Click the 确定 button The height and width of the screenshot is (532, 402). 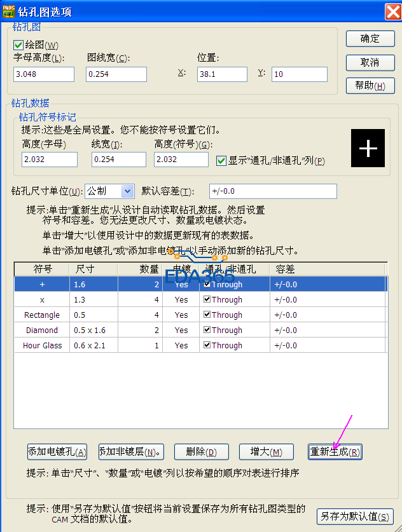pos(370,39)
